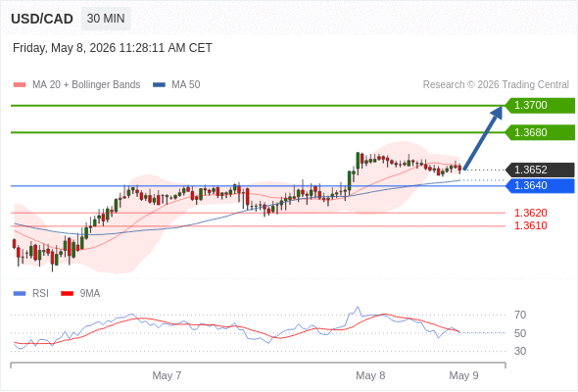Click the blue 1.3640 pivot label
The image size is (578, 392).
(540, 185)
